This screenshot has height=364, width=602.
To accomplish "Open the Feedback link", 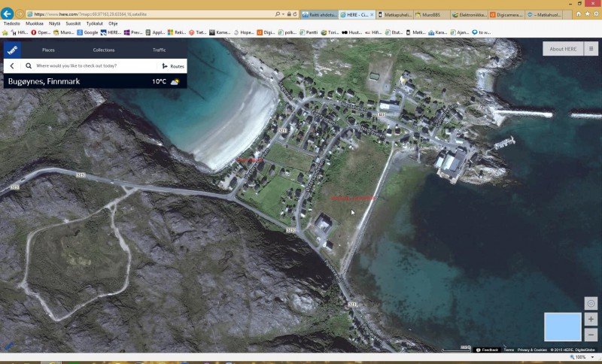I will tap(488, 350).
